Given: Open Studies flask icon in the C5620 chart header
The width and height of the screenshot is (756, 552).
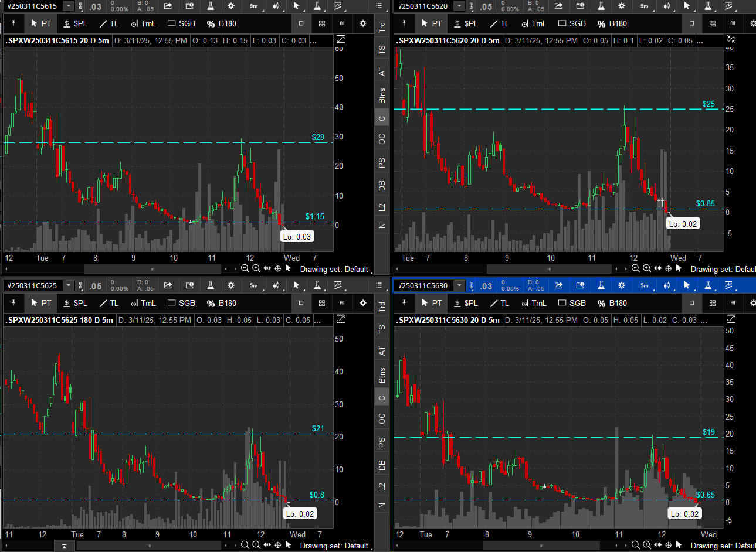Looking at the screenshot, I should coord(601,6).
